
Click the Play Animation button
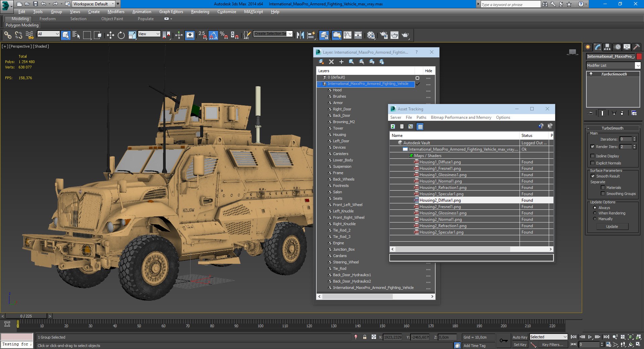(x=590, y=337)
